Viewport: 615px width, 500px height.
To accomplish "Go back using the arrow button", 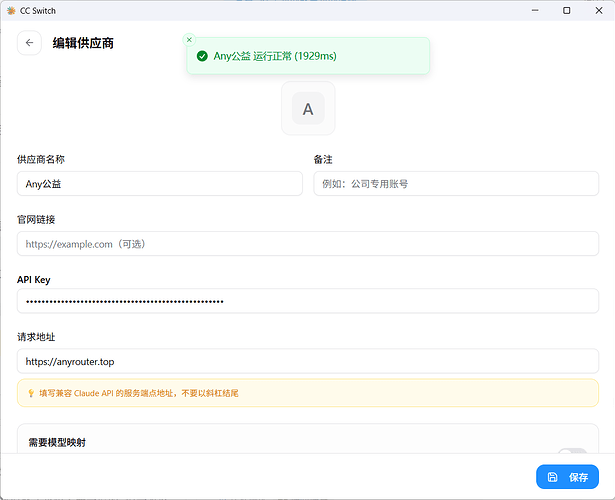I will coord(29,43).
